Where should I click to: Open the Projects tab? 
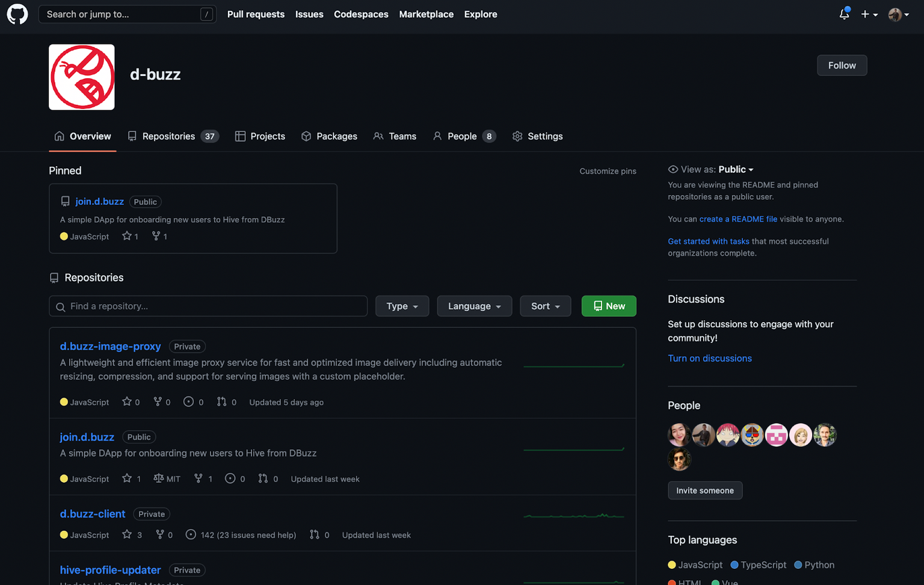260,137
